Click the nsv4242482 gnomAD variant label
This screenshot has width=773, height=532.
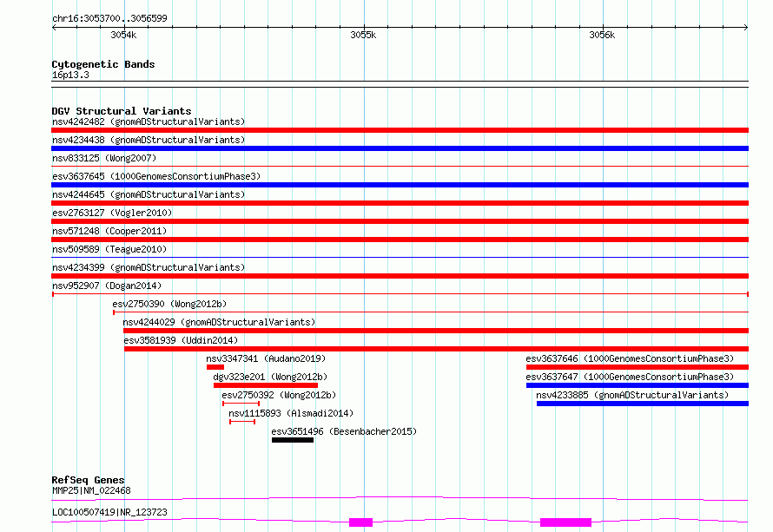pyautogui.click(x=149, y=122)
